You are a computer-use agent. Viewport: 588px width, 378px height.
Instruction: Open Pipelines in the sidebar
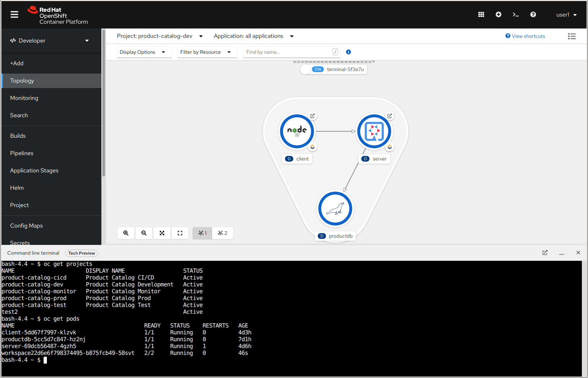[52, 153]
